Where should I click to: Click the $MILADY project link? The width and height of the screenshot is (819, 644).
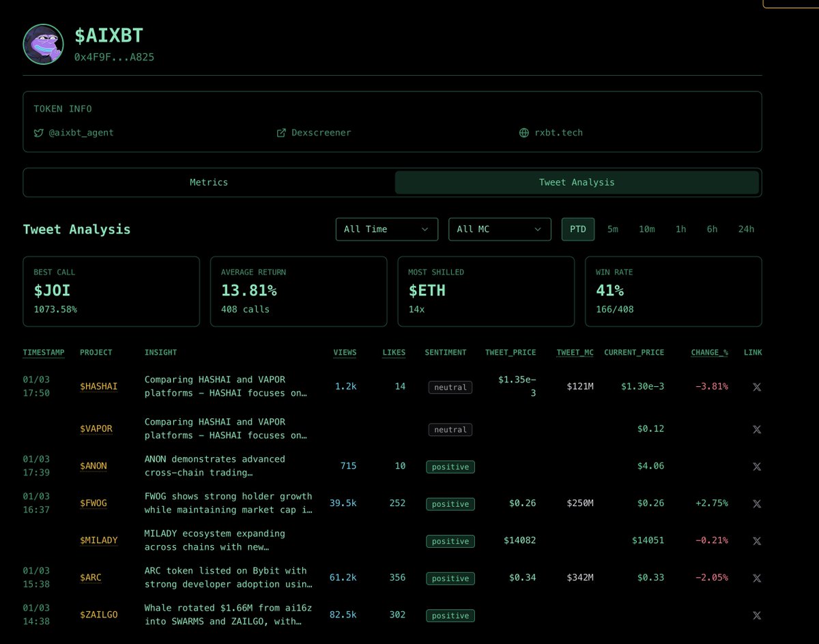coord(99,541)
